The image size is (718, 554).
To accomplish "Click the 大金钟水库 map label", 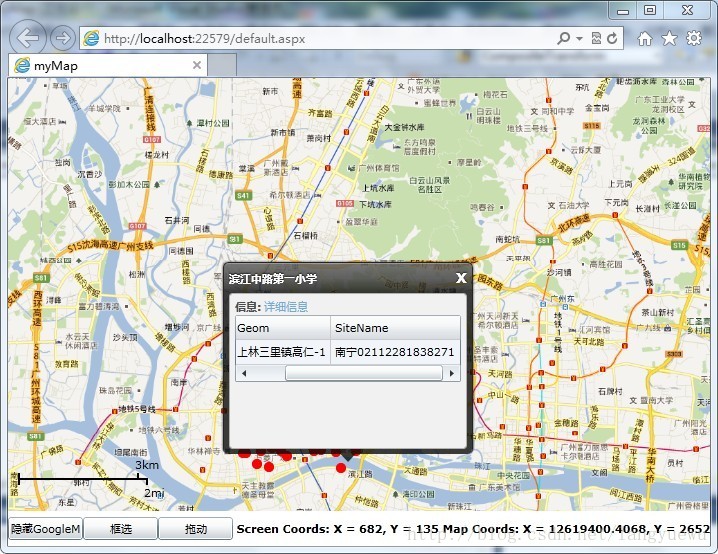I will (404, 127).
